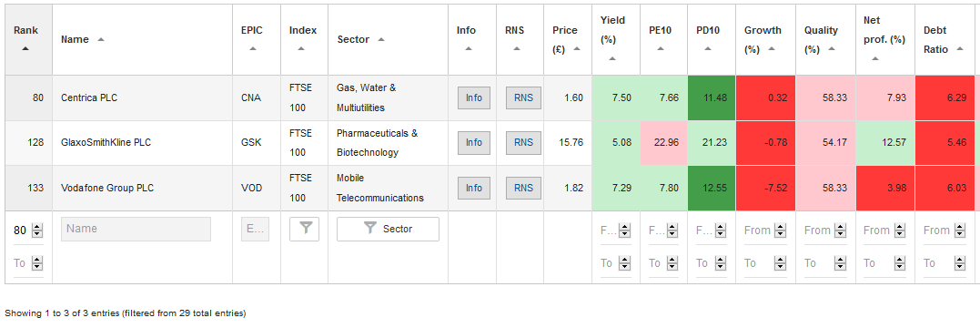Image resolution: width=980 pixels, height=328 pixels.
Task: Open RNS for Centrica PLC
Action: [523, 97]
